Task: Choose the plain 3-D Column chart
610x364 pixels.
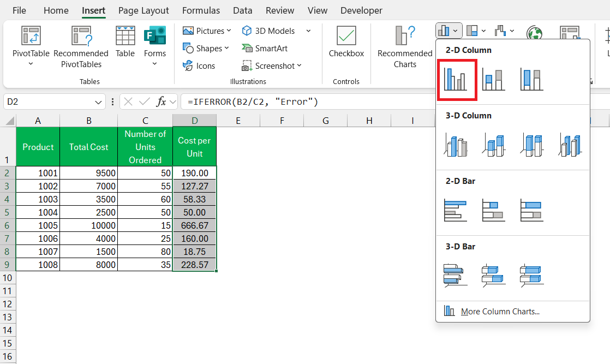Action: point(570,145)
